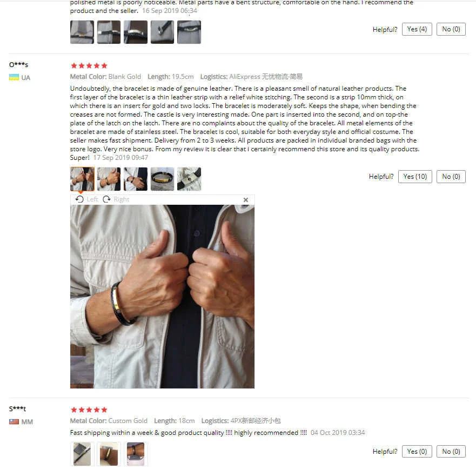Rotate the review photo left
This screenshot has width=476, height=470.
[x=87, y=199]
